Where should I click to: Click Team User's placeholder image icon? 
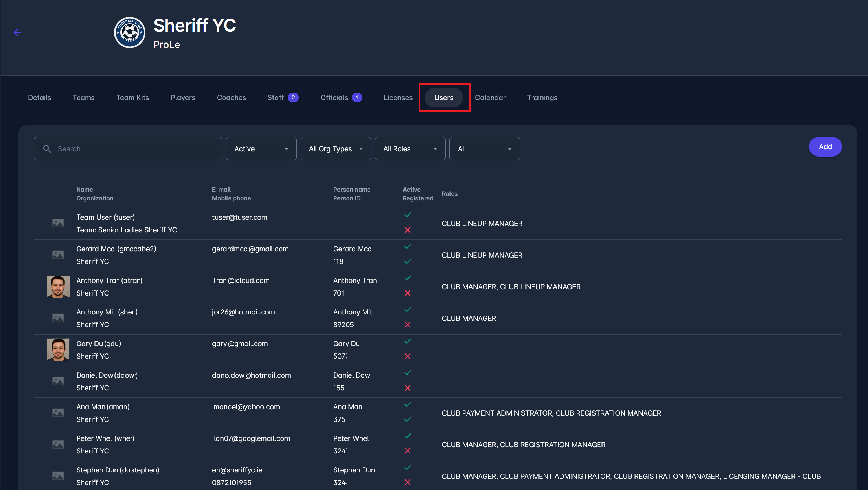click(x=58, y=223)
